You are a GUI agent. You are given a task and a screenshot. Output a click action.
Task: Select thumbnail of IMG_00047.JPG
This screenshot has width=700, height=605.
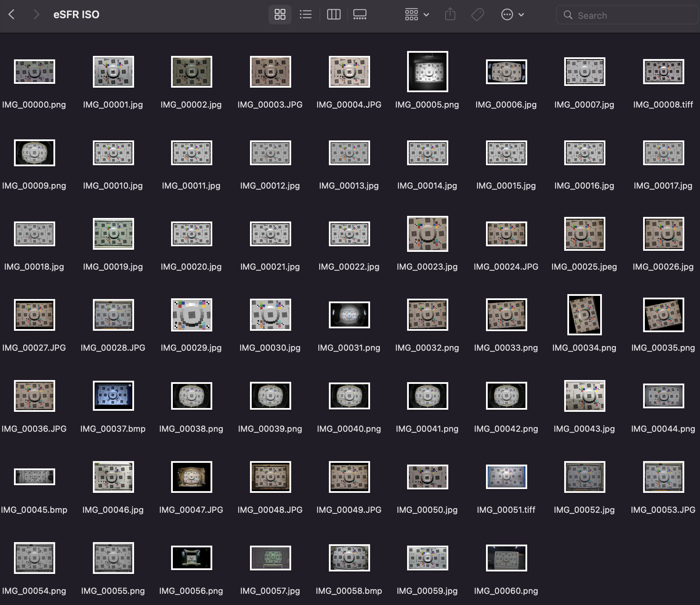192,477
